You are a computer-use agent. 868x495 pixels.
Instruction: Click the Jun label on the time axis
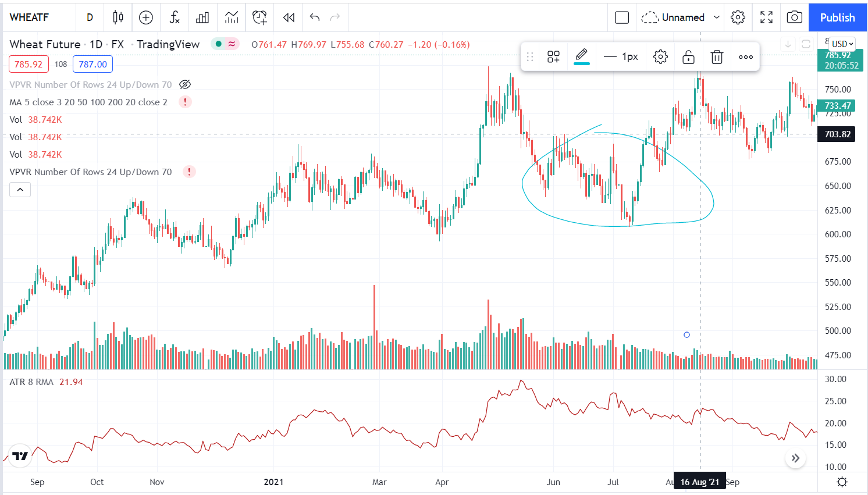553,482
